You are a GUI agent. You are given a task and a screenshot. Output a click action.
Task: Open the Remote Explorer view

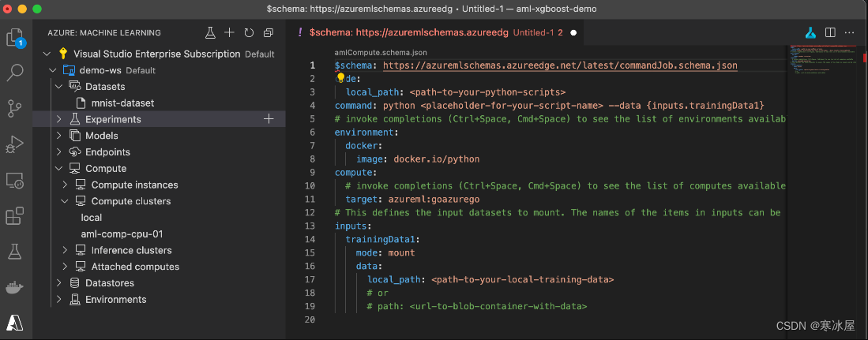[15, 180]
